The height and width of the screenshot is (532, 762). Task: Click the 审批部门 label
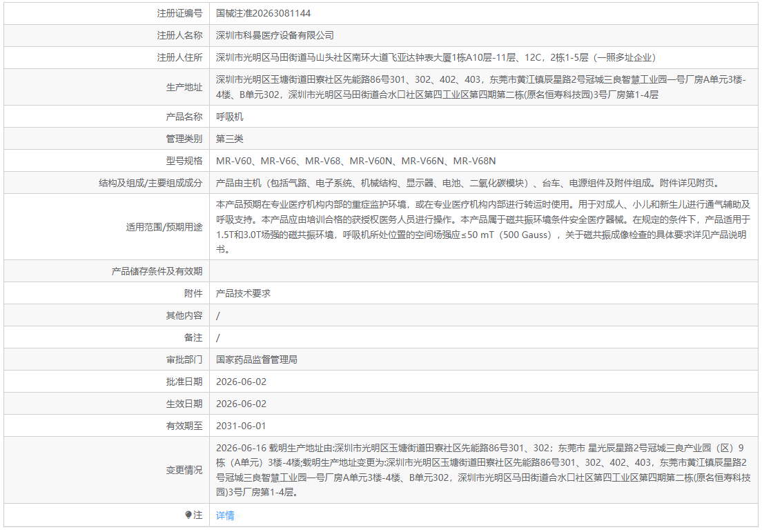tap(184, 359)
